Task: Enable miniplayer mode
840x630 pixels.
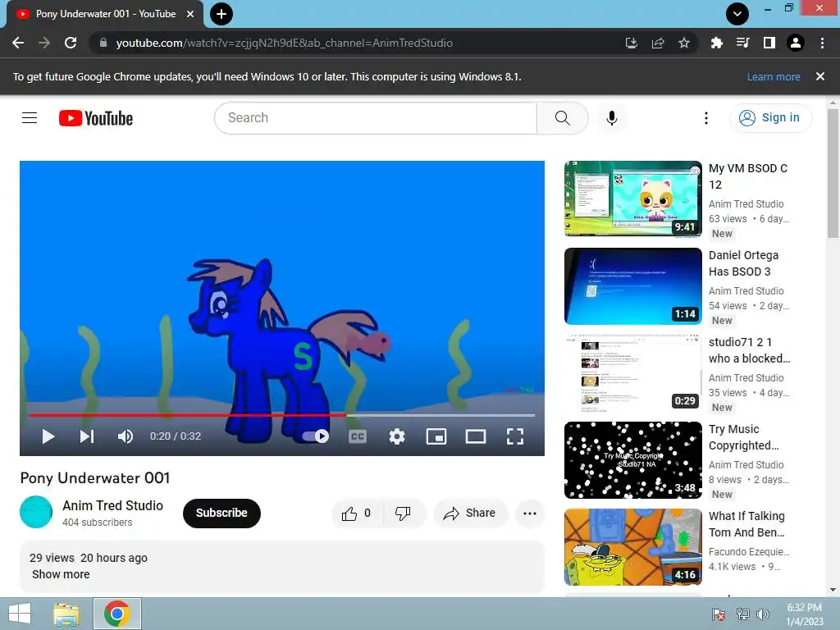Action: [436, 436]
